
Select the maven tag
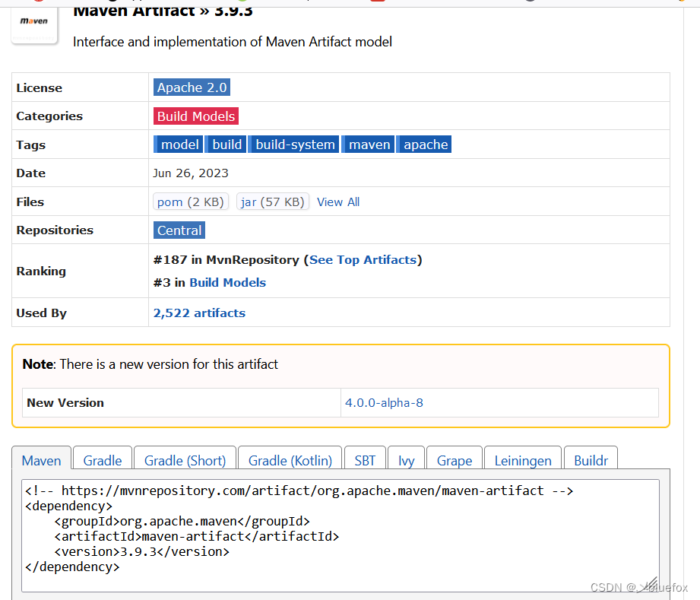click(x=369, y=144)
